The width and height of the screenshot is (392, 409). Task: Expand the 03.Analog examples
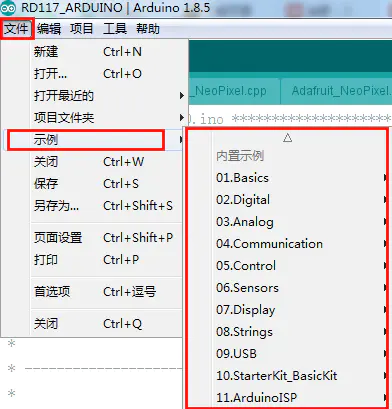click(287, 222)
